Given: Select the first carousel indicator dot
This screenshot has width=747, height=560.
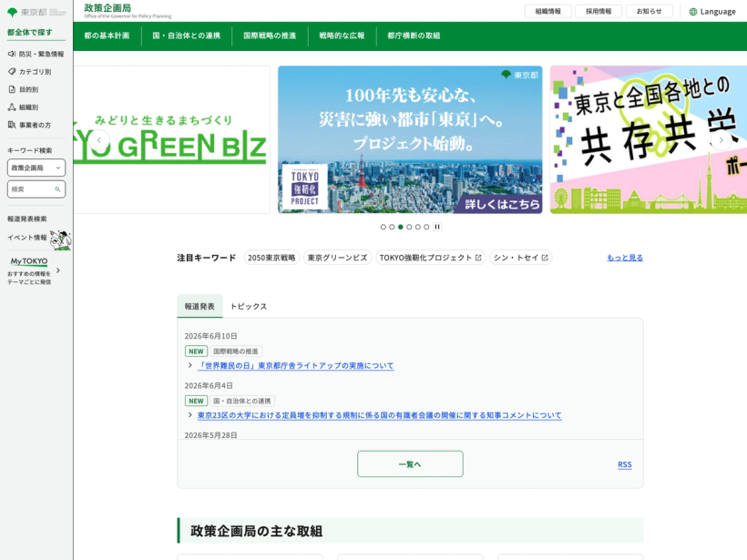Looking at the screenshot, I should (x=383, y=227).
